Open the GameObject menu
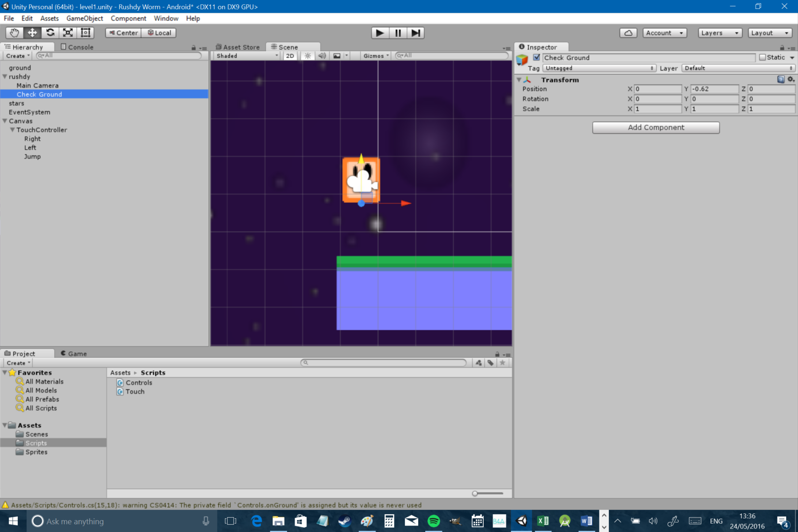Viewport: 798px width, 532px height. point(85,18)
